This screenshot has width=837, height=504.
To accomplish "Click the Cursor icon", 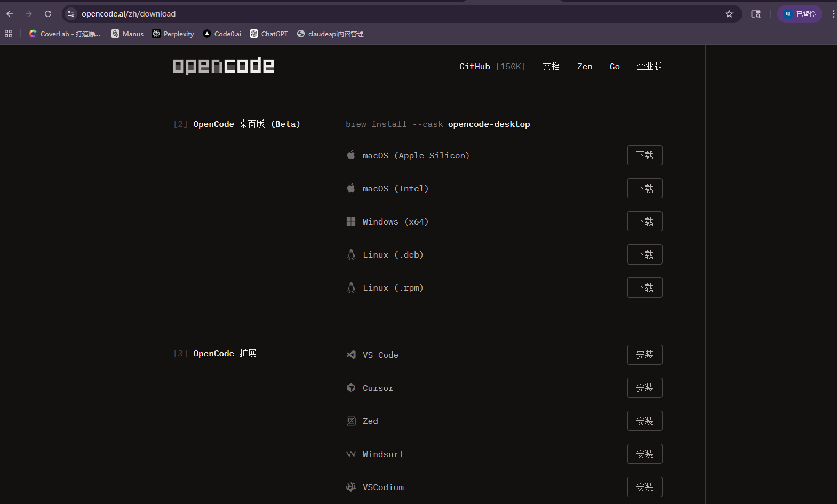I will click(x=351, y=388).
